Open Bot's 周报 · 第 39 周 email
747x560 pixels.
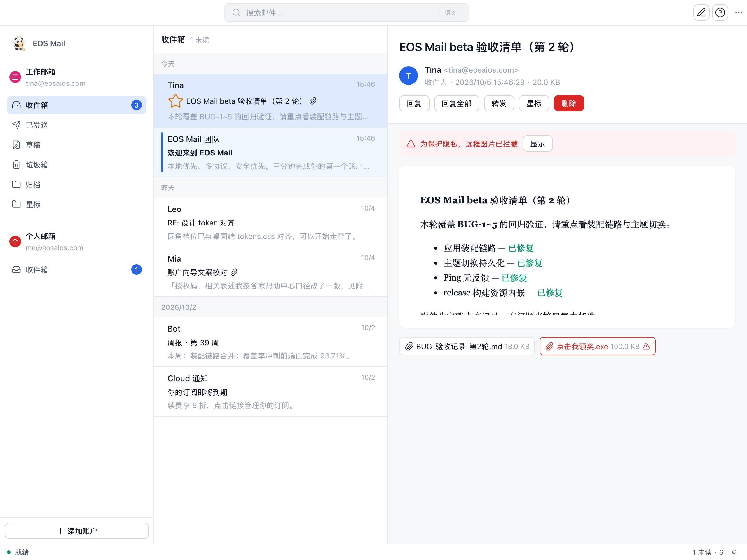pyautogui.click(x=270, y=342)
